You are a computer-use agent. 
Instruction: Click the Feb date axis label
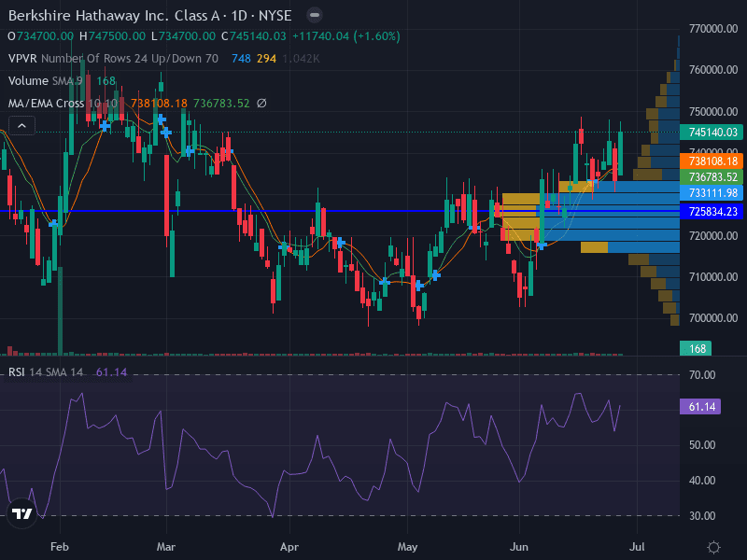(x=60, y=547)
